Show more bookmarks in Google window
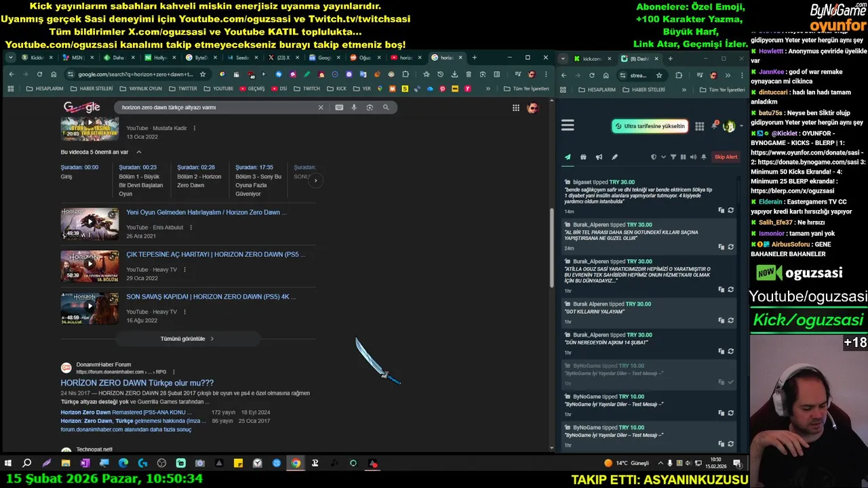This screenshot has height=488, width=868. point(488,89)
